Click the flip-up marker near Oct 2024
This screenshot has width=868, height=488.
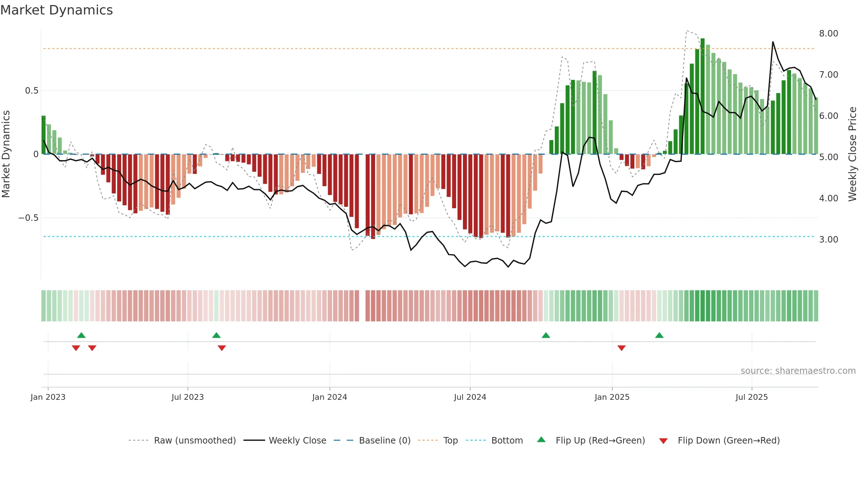click(x=546, y=335)
